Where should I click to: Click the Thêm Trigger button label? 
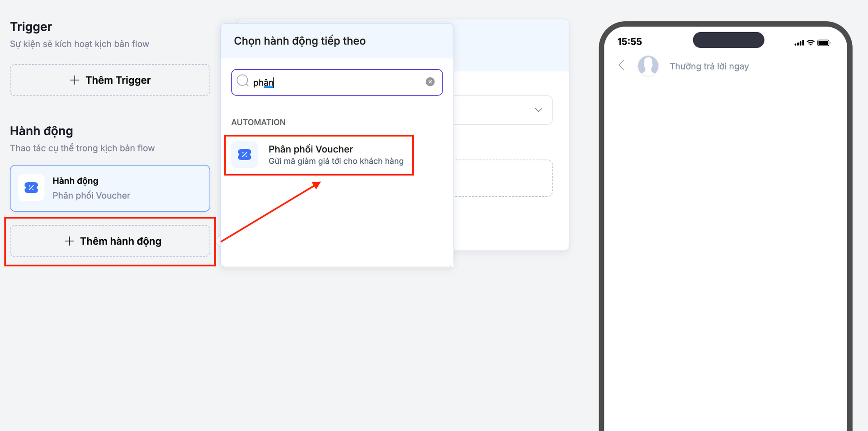118,80
